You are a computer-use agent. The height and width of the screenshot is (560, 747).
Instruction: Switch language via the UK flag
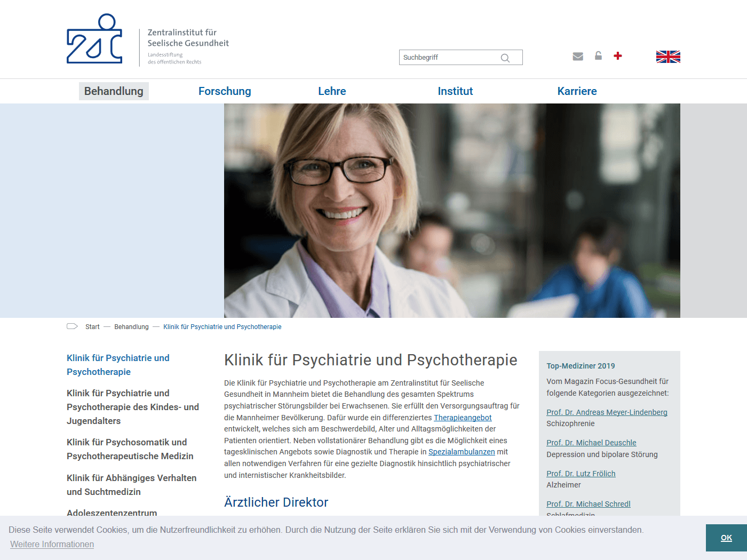click(668, 57)
